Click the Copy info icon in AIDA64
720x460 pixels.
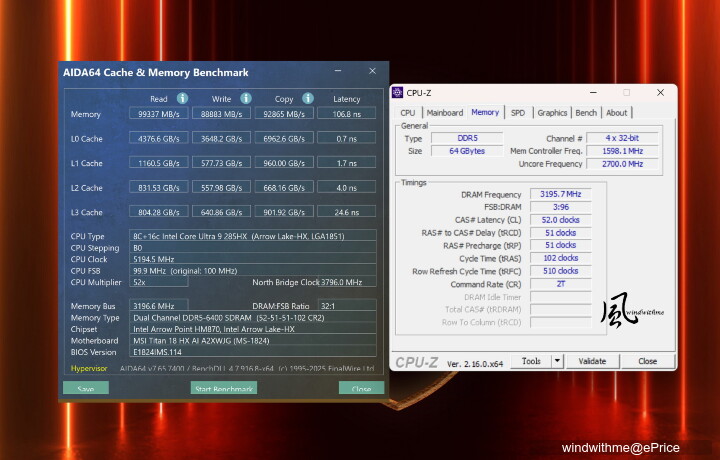[x=308, y=98]
